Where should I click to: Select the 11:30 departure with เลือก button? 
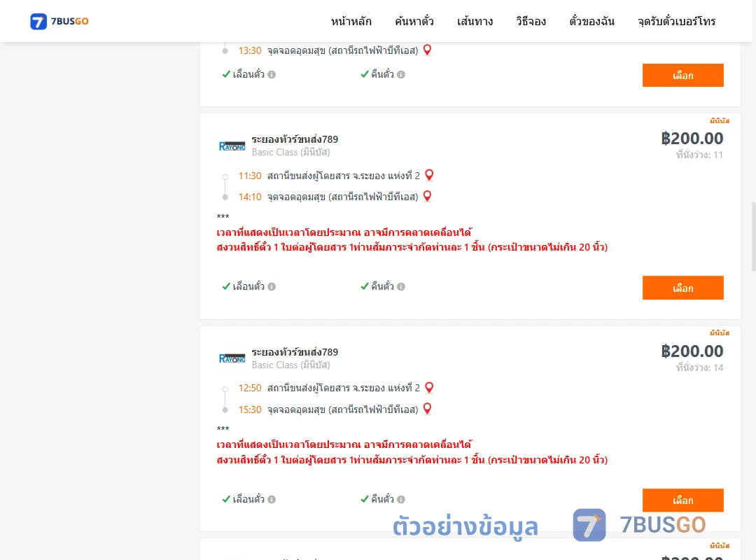coord(682,288)
